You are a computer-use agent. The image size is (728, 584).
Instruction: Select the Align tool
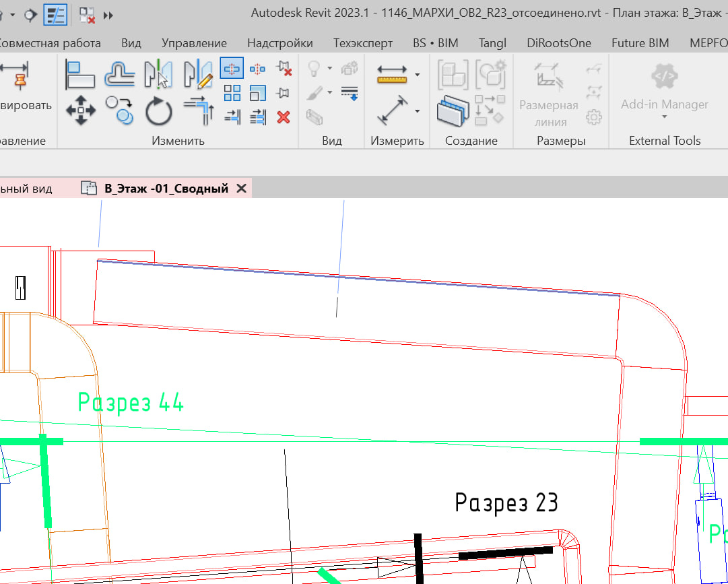80,74
